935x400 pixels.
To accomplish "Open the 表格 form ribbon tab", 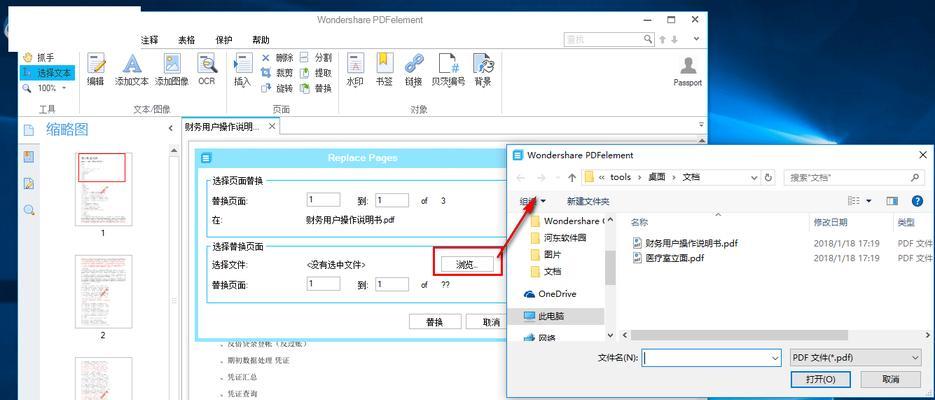I will click(187, 40).
